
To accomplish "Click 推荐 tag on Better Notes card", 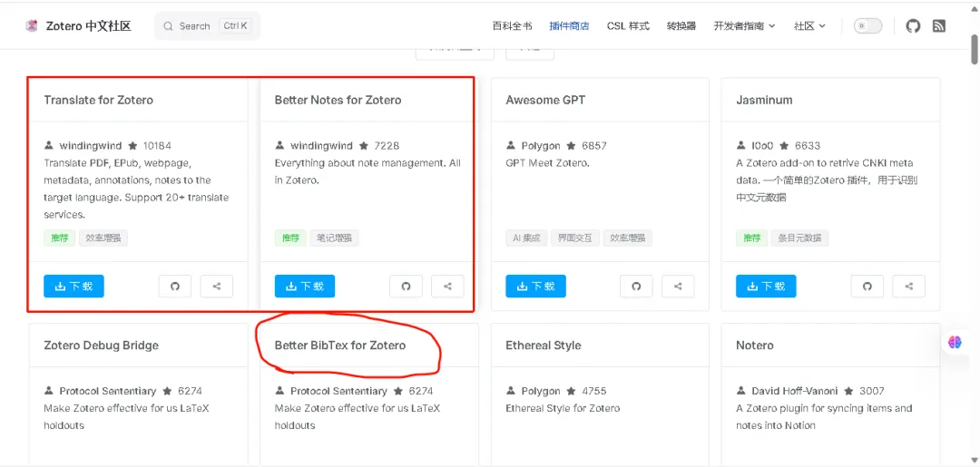I will point(290,238).
